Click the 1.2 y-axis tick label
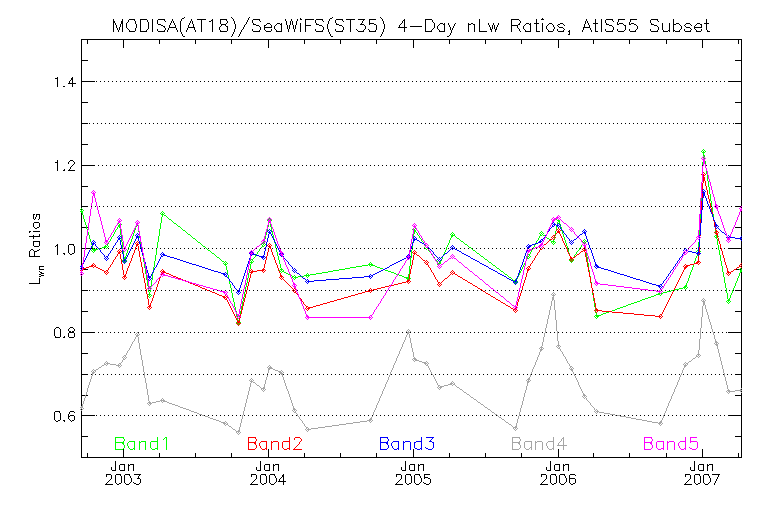 65,166
